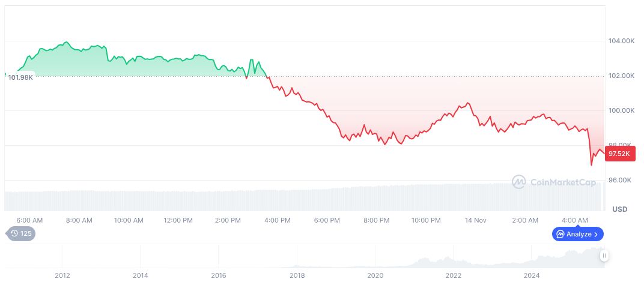Click the CoinMarketCap logo watermark
Image resolution: width=644 pixels, height=282 pixels.
pyautogui.click(x=554, y=181)
